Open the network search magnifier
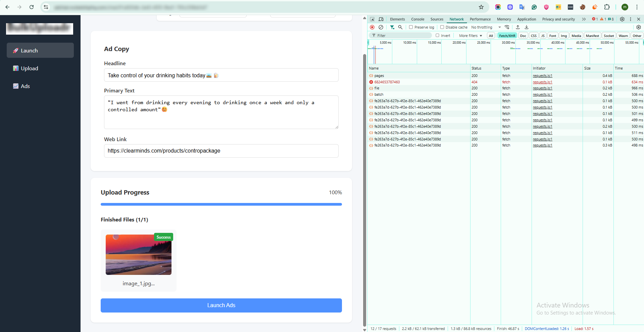This screenshot has height=332, width=644. point(400,27)
